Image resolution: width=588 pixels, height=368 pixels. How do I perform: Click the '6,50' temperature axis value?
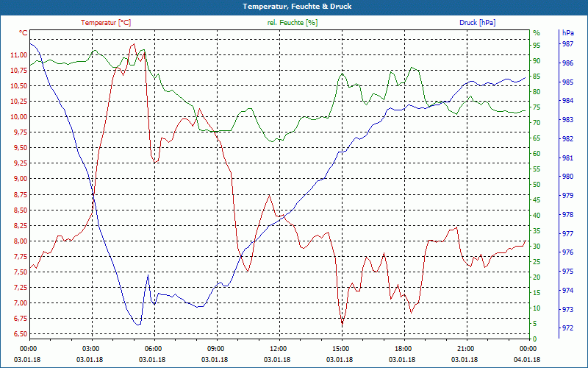tap(20, 334)
